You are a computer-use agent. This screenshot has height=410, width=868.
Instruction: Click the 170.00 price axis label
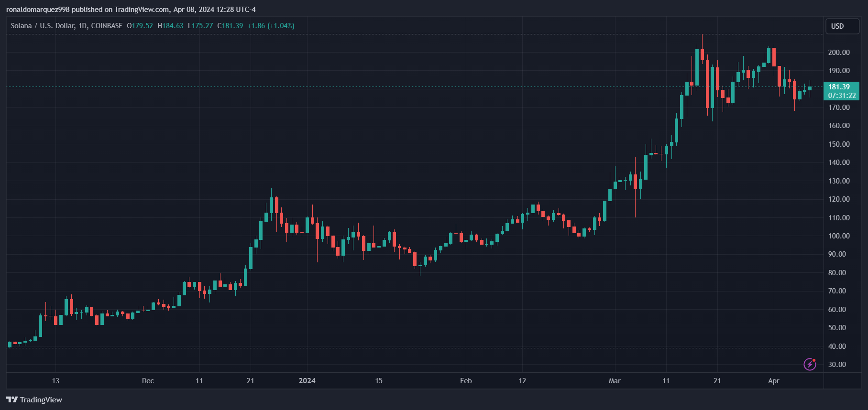(839, 108)
